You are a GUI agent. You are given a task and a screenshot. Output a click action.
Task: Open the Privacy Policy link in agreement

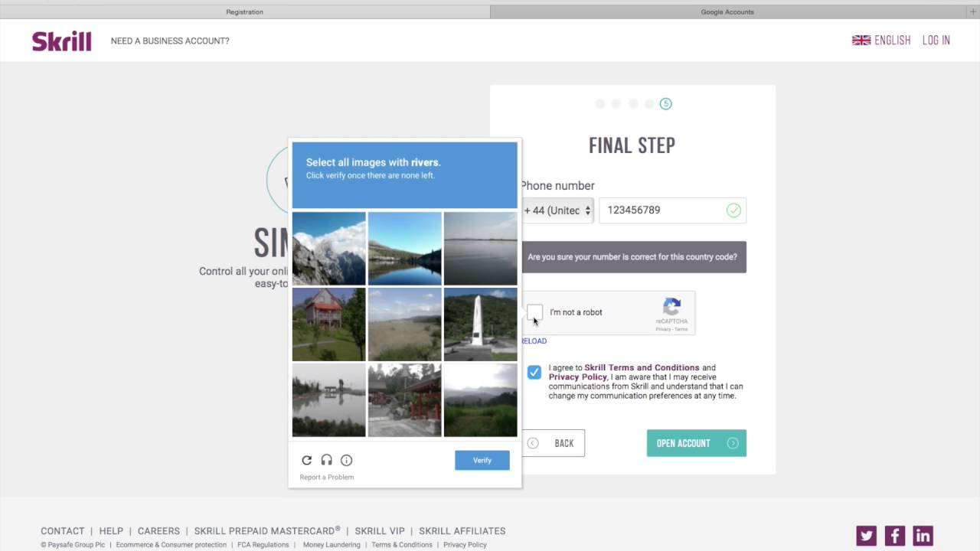click(577, 377)
